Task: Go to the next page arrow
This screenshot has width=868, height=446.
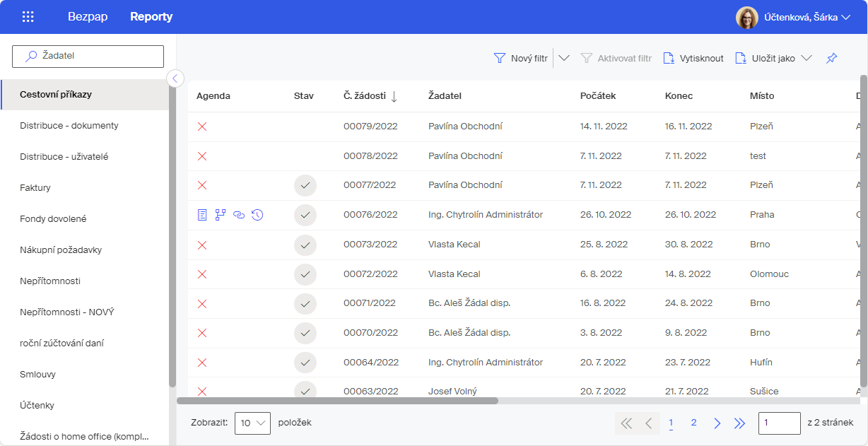Action: pos(717,423)
